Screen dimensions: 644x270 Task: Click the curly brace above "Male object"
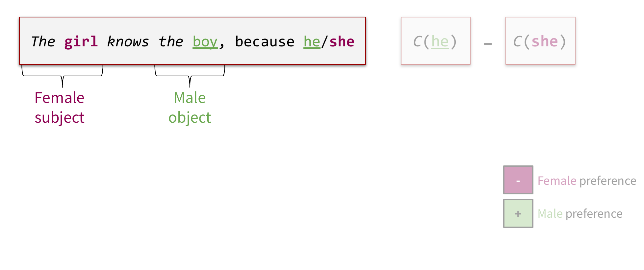tap(190, 76)
